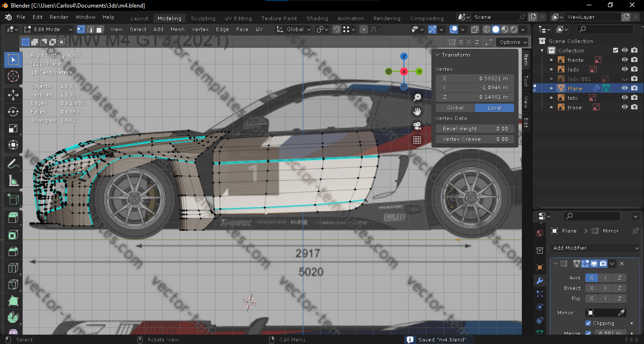Toggle camera view icon in viewport
This screenshot has width=644, height=344.
(x=417, y=126)
